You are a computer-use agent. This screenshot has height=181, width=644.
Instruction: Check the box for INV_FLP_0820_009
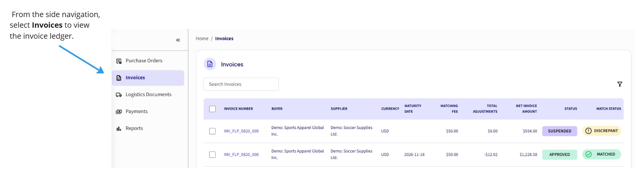[x=213, y=131]
